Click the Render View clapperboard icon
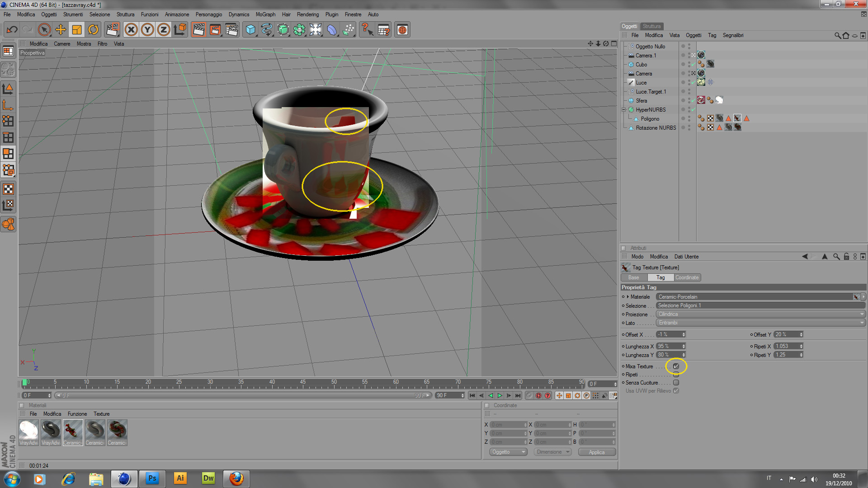This screenshot has height=488, width=868. click(x=198, y=30)
